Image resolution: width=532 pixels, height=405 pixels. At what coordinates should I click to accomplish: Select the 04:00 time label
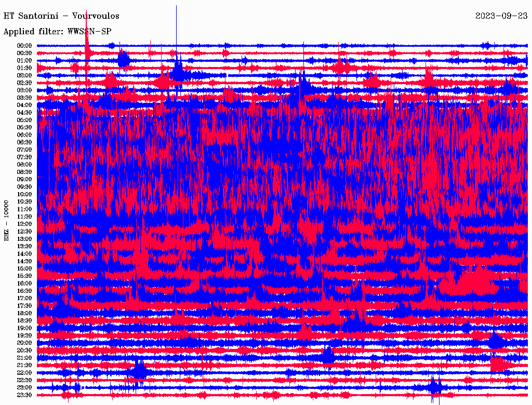click(x=24, y=105)
